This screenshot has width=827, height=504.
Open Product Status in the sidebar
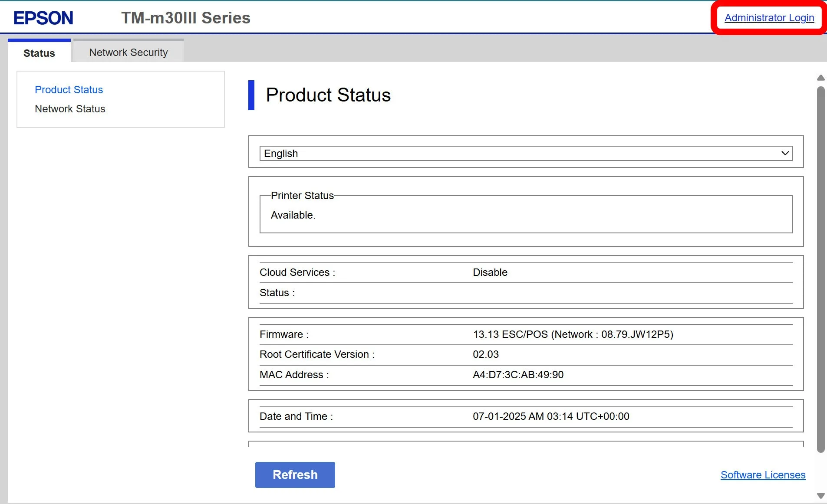pos(69,89)
